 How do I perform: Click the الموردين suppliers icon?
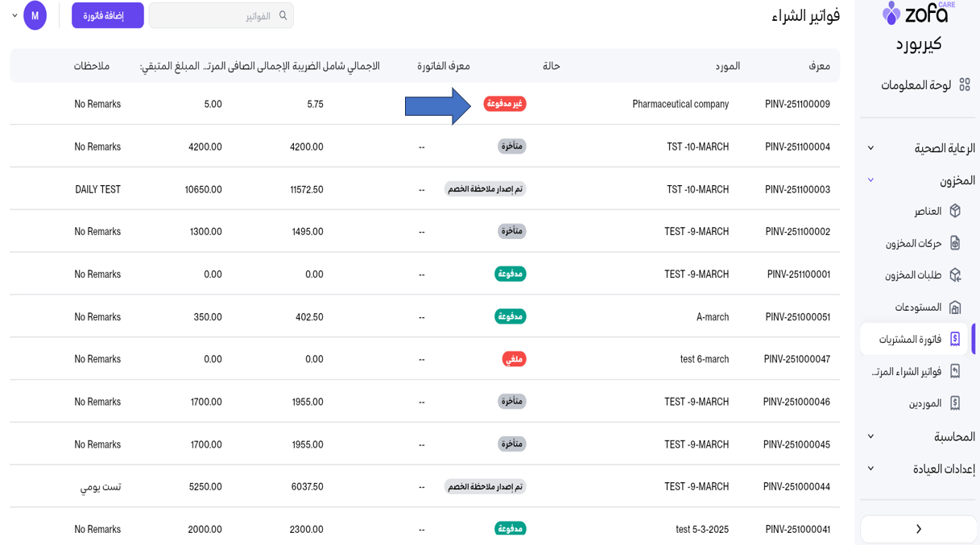(955, 403)
